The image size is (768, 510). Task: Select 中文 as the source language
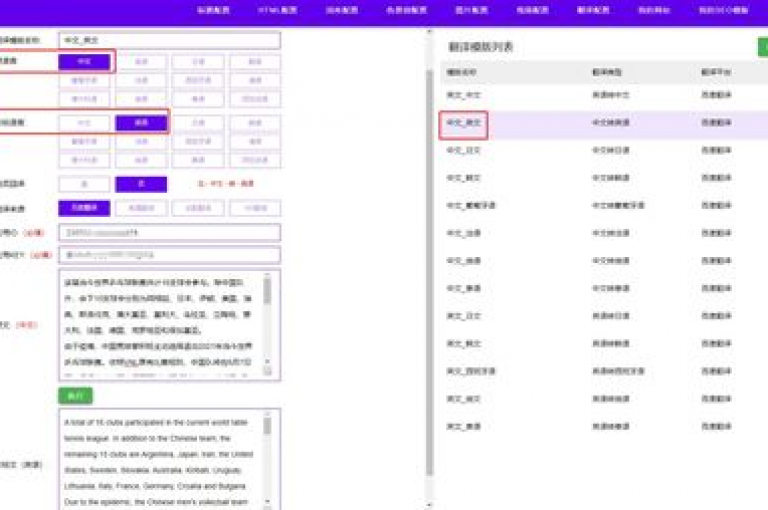point(84,62)
